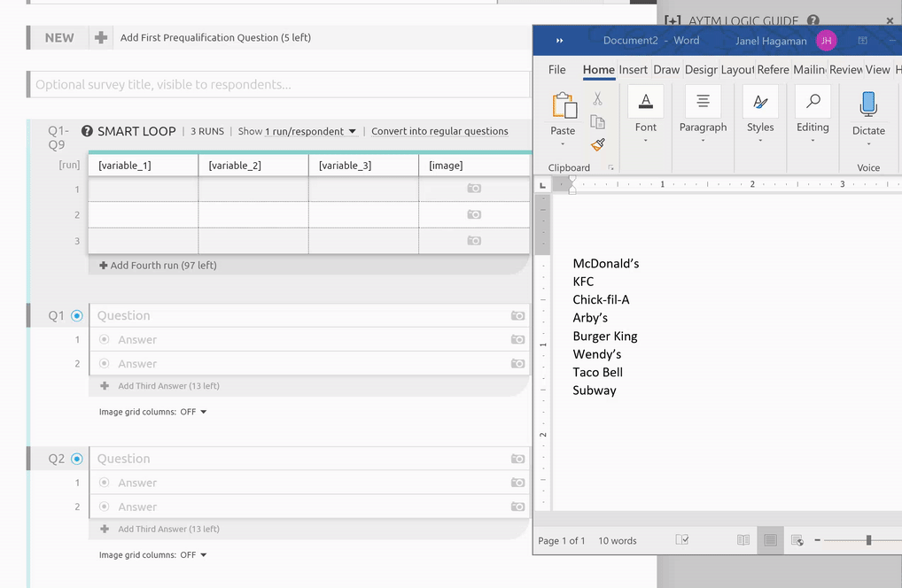The image size is (902, 588).
Task: Add image to Q1 answer 1
Action: pos(517,340)
